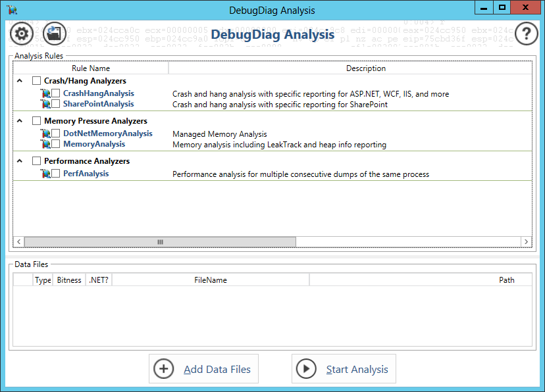Screen dimensions: 545x392
Task: Click the Type column header in Data Files
Action: (43, 280)
